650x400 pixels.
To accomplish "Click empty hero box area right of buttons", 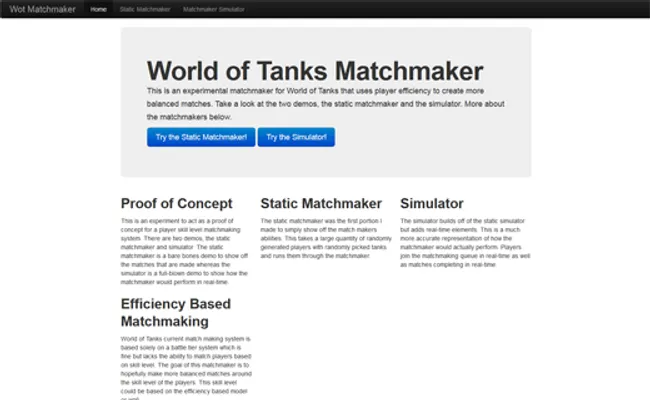I will coord(430,137).
